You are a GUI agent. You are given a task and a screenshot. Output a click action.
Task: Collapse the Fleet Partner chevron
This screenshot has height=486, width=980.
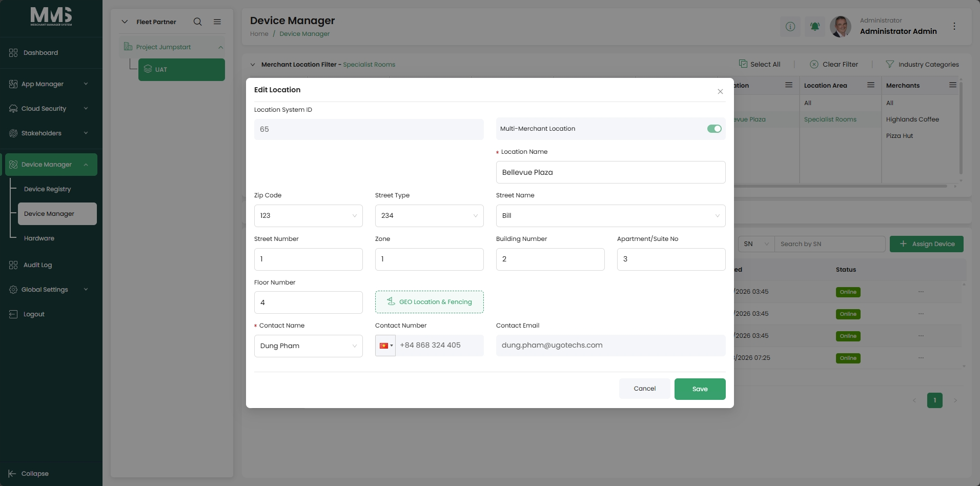click(x=125, y=22)
